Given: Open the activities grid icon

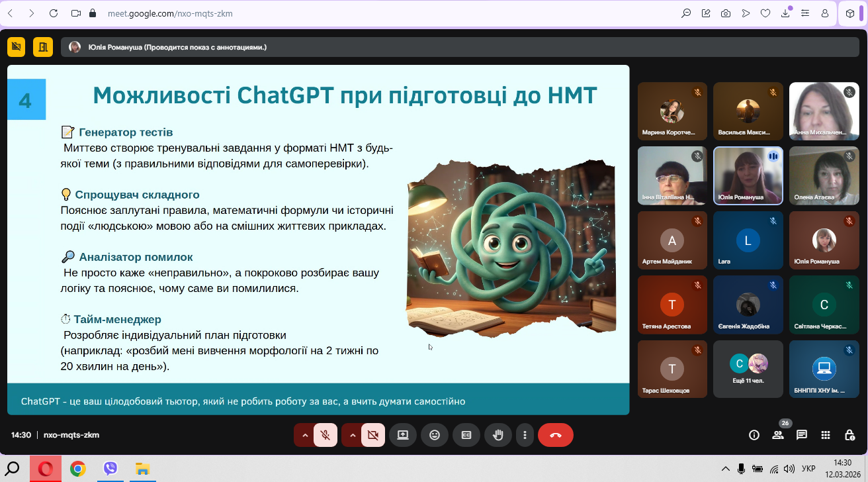Looking at the screenshot, I should 825,435.
